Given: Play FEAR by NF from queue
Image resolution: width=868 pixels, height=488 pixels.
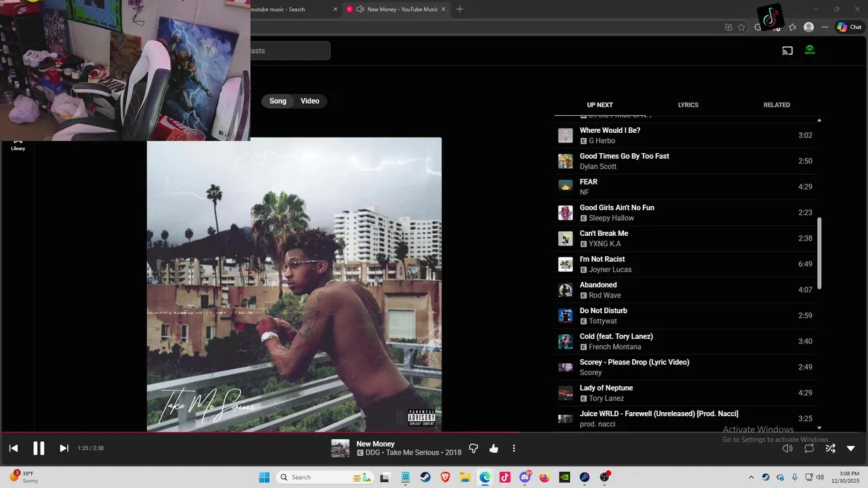Looking at the screenshot, I should [685, 187].
